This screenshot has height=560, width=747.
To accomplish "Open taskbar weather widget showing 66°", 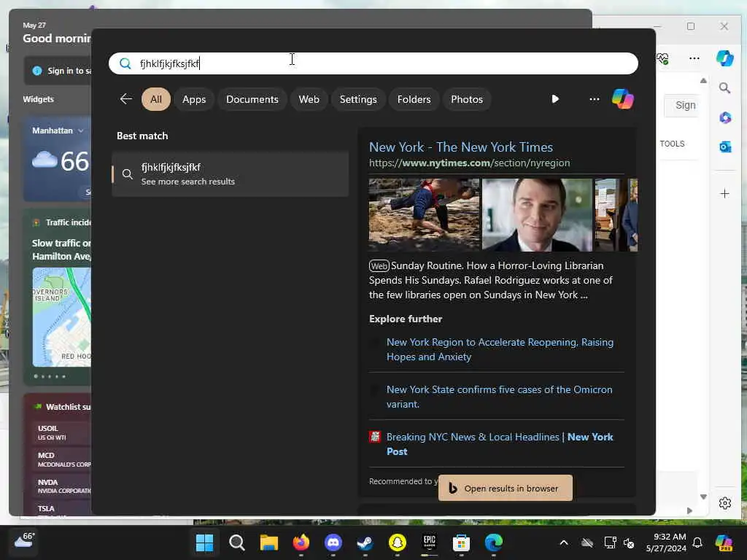I will (x=23, y=540).
